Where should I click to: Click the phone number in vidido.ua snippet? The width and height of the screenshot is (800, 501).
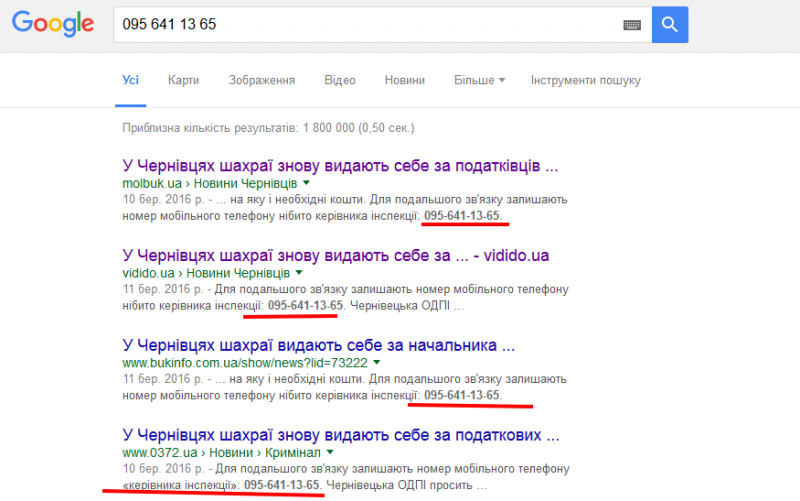tap(306, 306)
